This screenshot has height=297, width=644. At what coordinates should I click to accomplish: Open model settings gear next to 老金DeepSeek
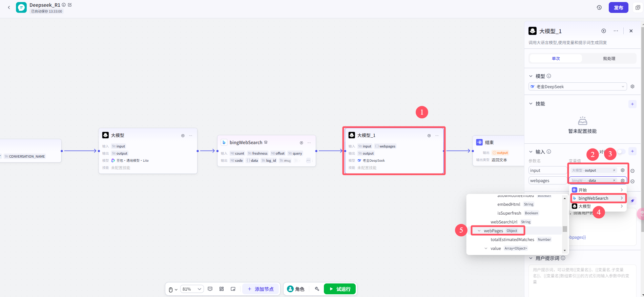(632, 86)
